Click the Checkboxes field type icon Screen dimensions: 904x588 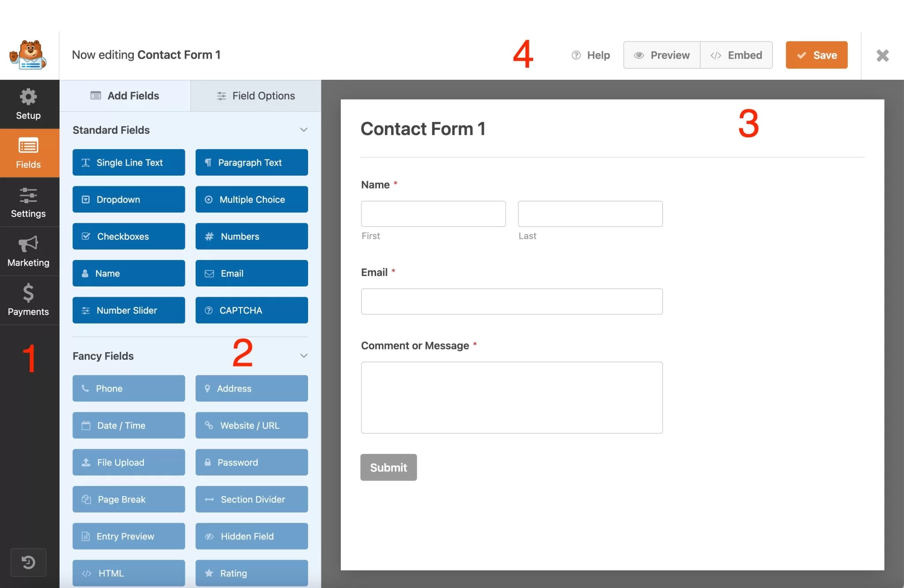coord(87,236)
